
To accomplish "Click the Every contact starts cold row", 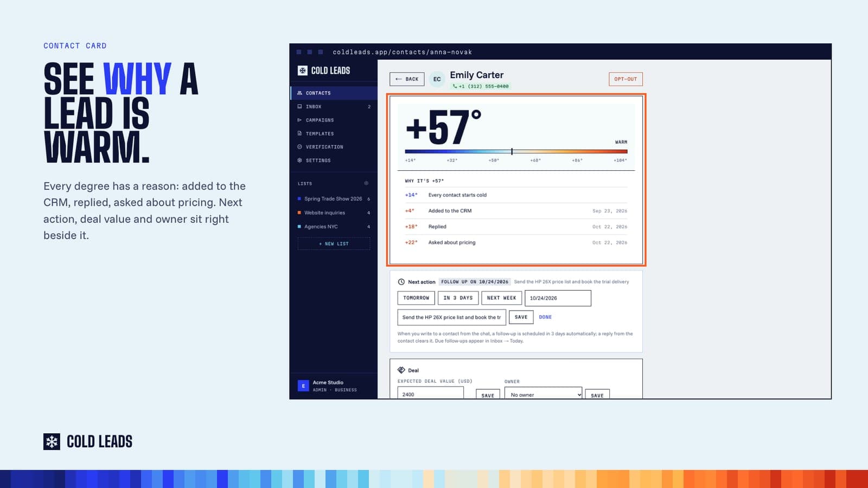I will pyautogui.click(x=516, y=195).
